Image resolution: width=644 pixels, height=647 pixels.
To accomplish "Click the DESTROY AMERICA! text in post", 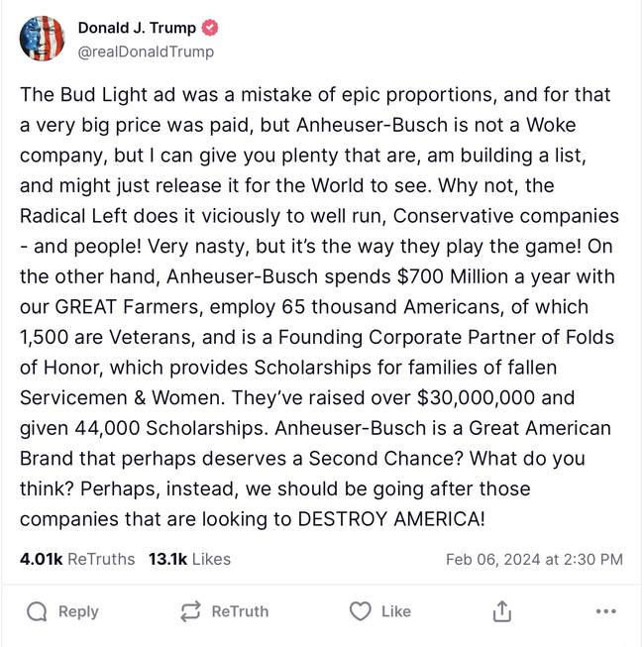I will point(391,519).
